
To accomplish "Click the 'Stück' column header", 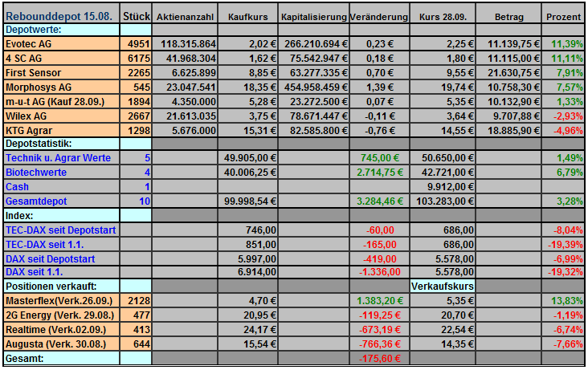I will point(136,17).
